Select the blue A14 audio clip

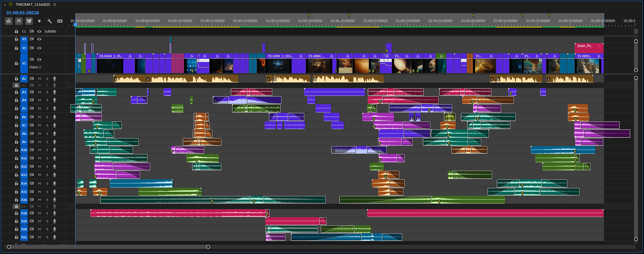point(141,183)
